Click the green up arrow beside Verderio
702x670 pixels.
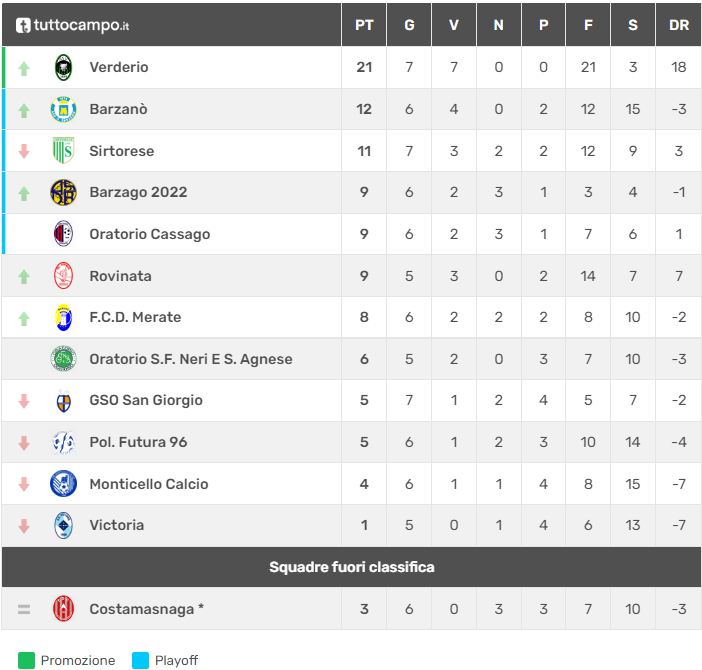pos(25,68)
